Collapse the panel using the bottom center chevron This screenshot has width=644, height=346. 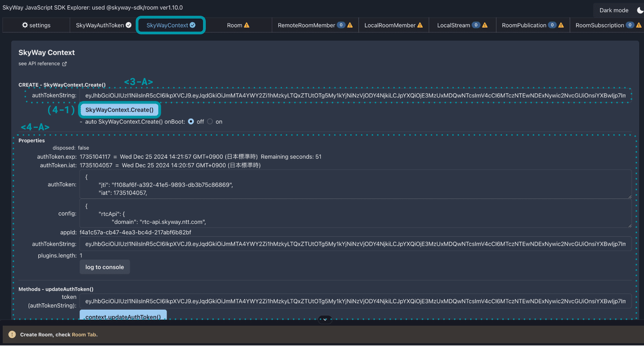click(324, 319)
